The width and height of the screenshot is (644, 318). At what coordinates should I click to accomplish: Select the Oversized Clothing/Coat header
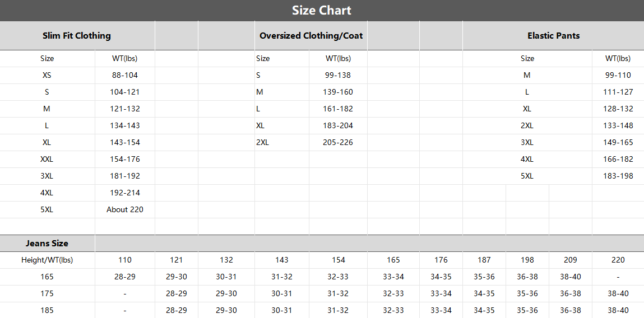click(311, 36)
